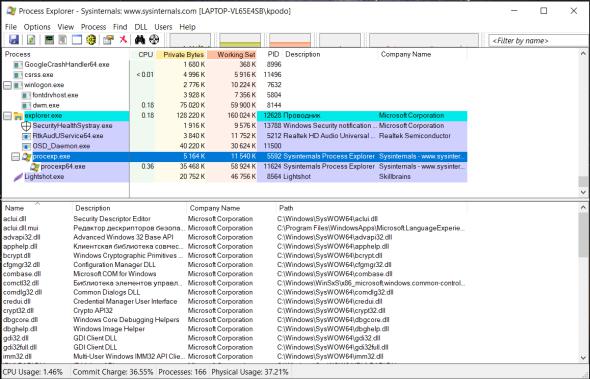This screenshot has width=590, height=379.
Task: Click the procexp.exe process icon
Action: [x=26, y=157]
